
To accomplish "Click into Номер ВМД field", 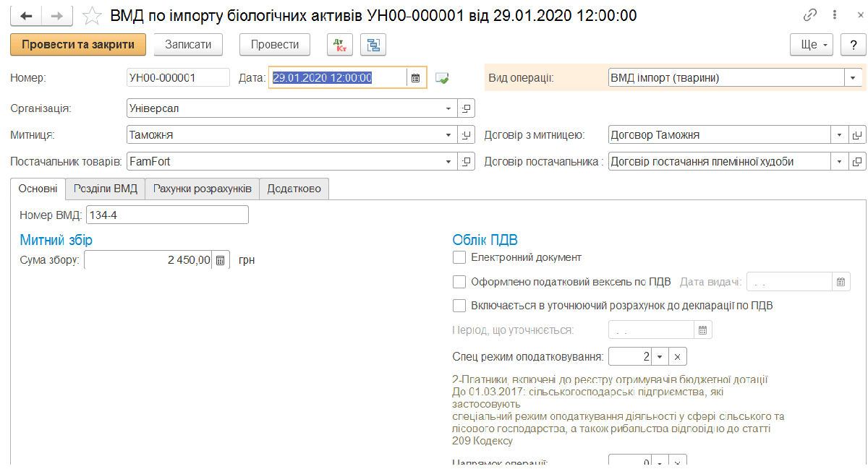I will (x=167, y=215).
